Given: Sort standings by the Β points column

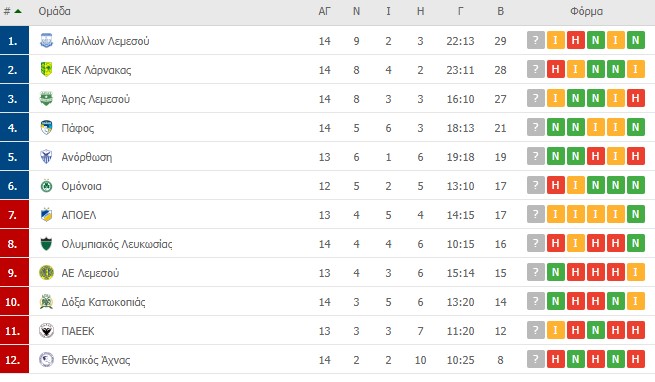Looking at the screenshot, I should tap(500, 11).
